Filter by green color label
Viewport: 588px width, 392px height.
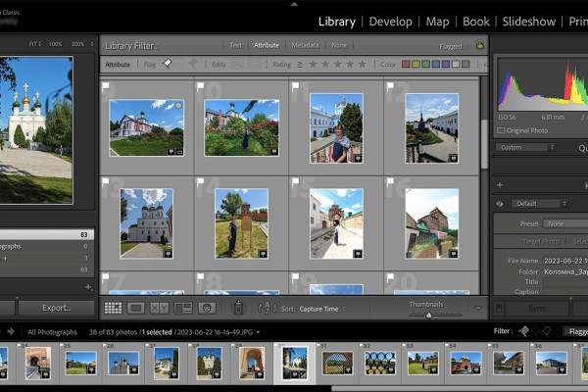pyautogui.click(x=425, y=64)
